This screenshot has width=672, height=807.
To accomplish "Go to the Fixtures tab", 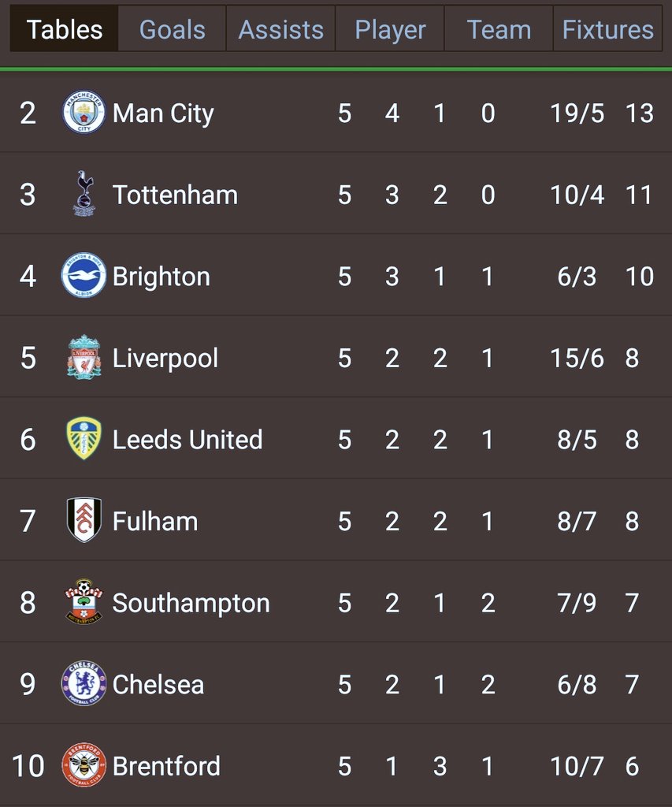I will (607, 29).
